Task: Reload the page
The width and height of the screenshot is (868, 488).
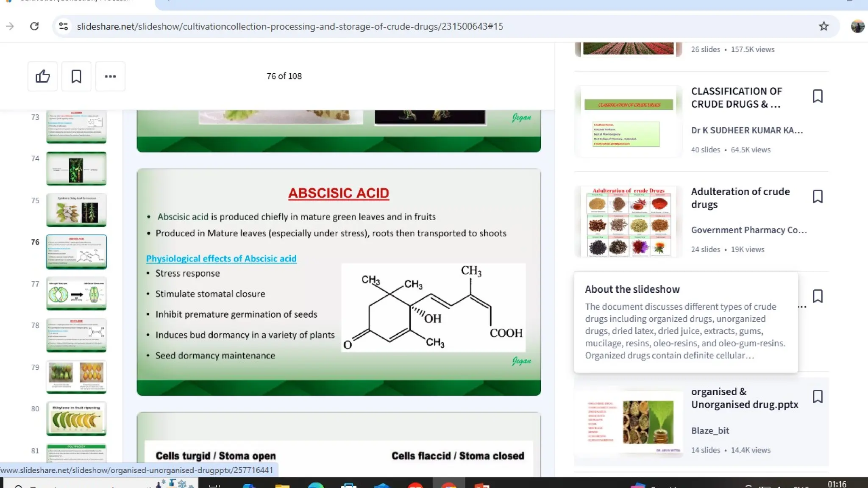Action: pos(34,26)
